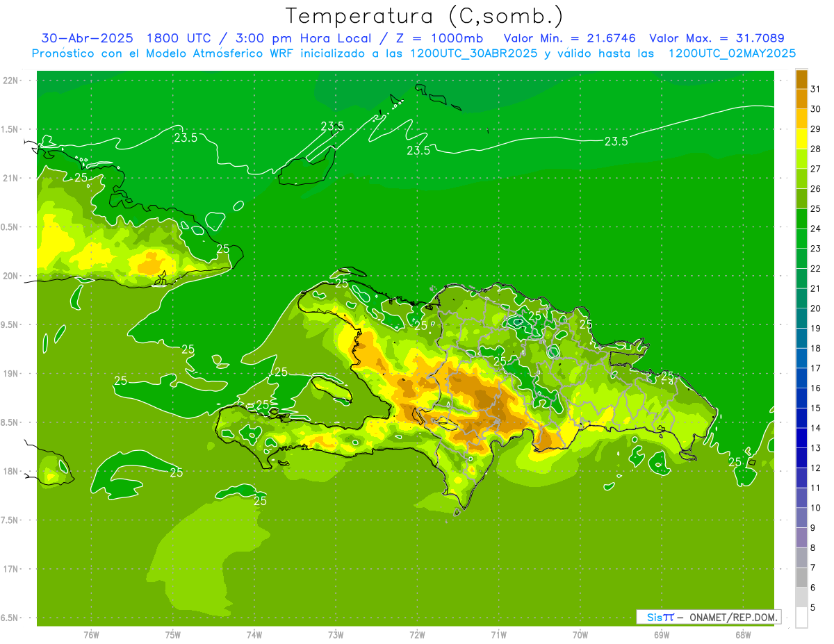Click the 8.5N latitude axis label
The image size is (834, 644).
10,422
